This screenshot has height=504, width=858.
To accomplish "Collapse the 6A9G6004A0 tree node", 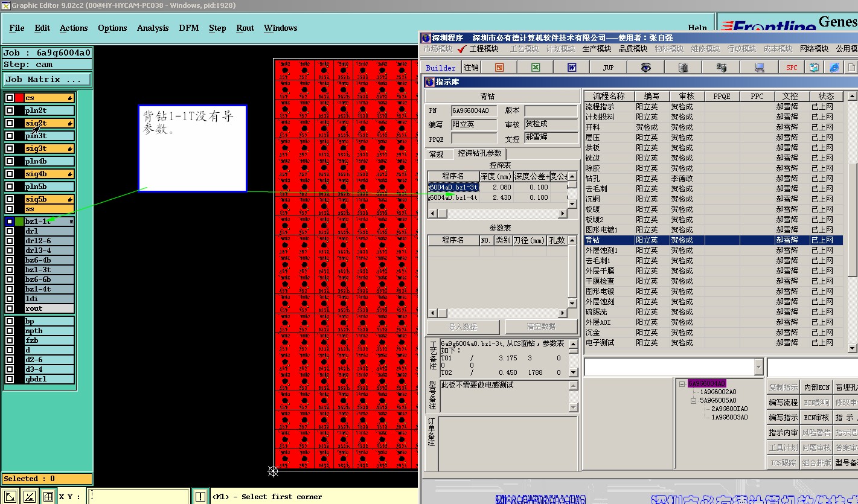I will coord(682,383).
